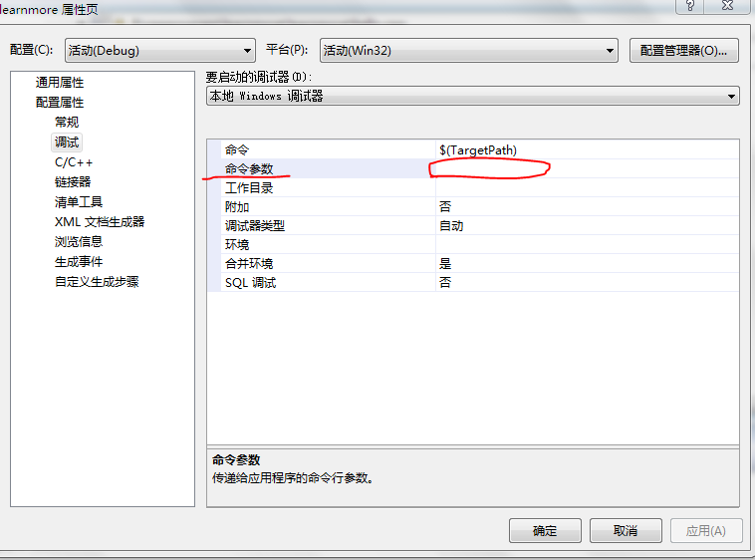The height and width of the screenshot is (560, 755).
Task: Select 自定义生成步骤 in the tree
Action: coord(97,282)
